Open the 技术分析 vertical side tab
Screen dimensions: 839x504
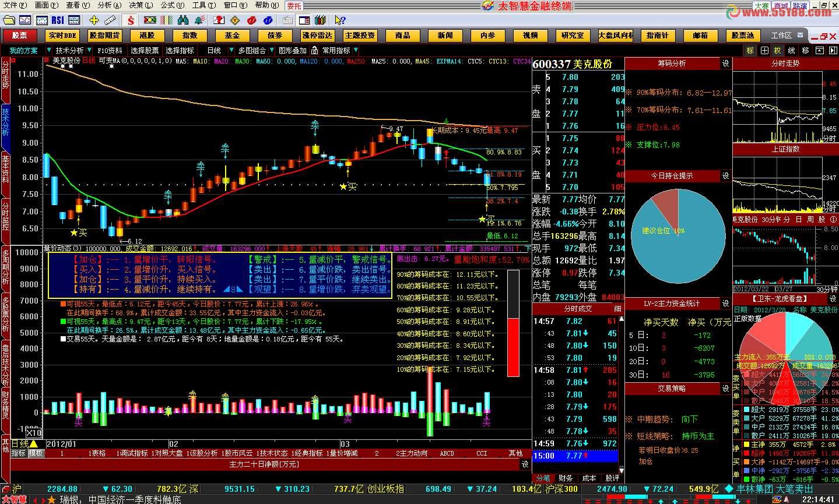[5, 128]
